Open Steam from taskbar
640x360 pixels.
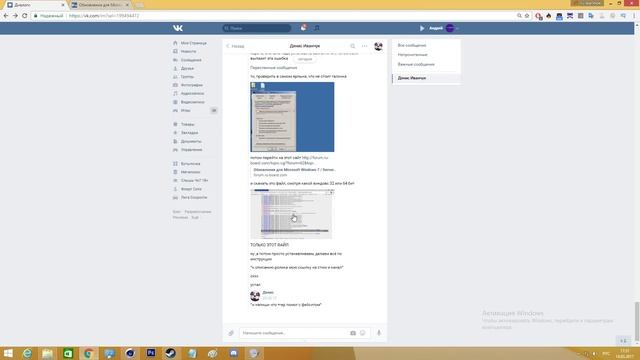click(171, 353)
